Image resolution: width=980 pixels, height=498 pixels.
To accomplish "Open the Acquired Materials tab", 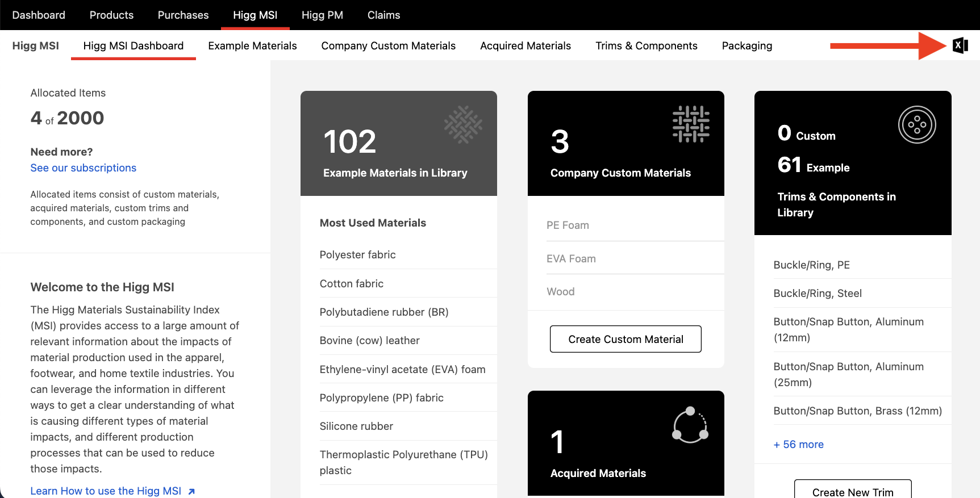I will click(x=526, y=45).
